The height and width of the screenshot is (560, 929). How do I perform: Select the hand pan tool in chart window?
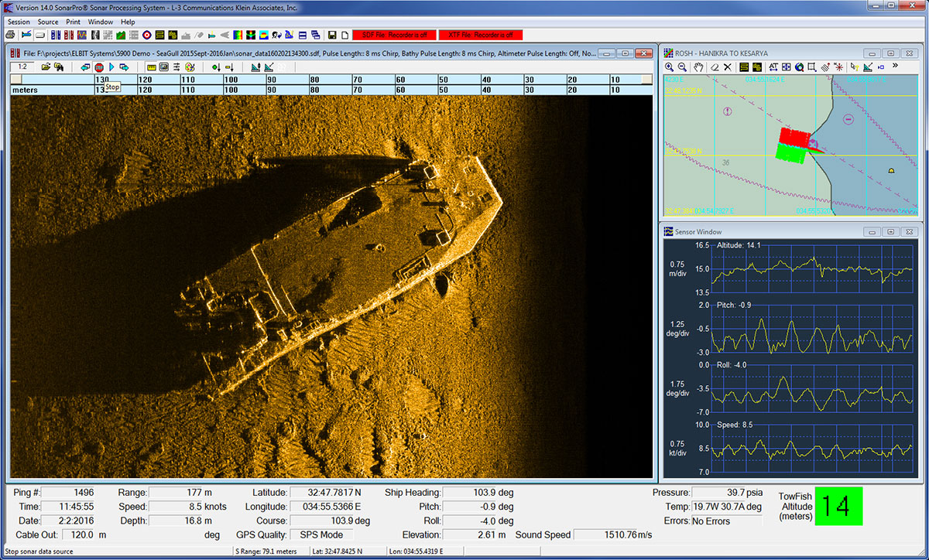(698, 67)
